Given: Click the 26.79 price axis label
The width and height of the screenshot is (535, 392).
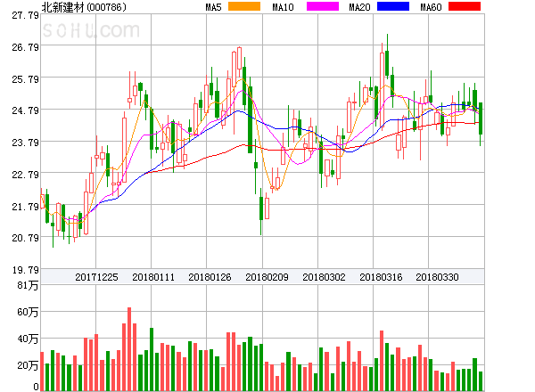Looking at the screenshot, I should click(25, 47).
